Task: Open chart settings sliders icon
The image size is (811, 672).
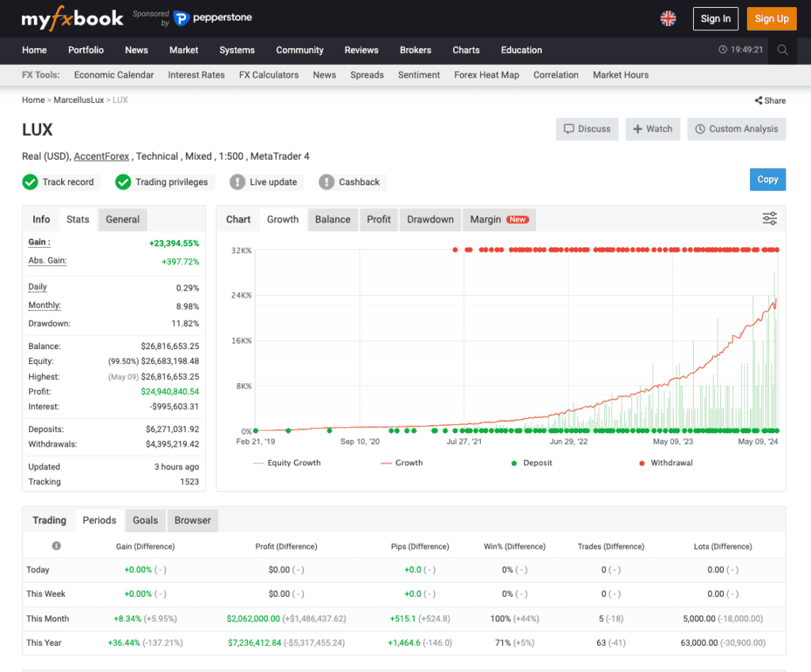Action: click(770, 218)
